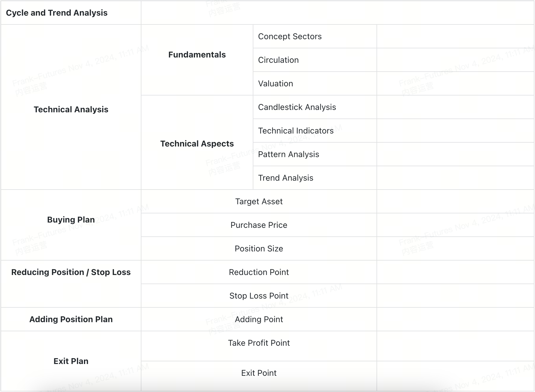Image resolution: width=535 pixels, height=392 pixels.
Task: Click the Stop Loss Point cell
Action: [x=259, y=296]
